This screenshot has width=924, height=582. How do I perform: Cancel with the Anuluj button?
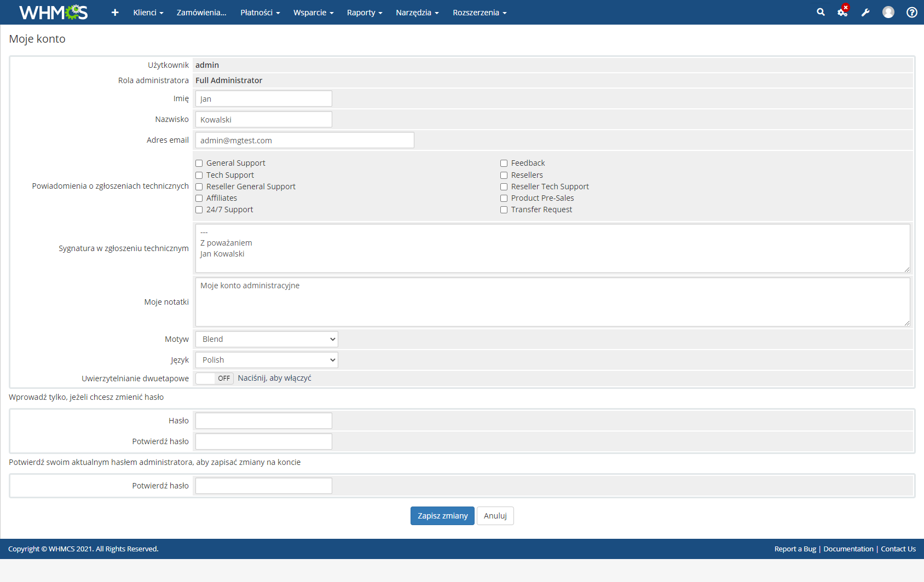494,515
